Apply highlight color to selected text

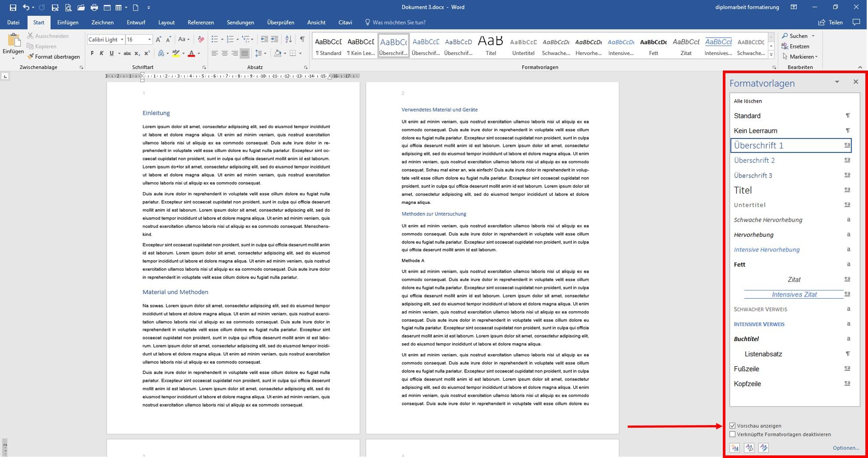[x=176, y=54]
